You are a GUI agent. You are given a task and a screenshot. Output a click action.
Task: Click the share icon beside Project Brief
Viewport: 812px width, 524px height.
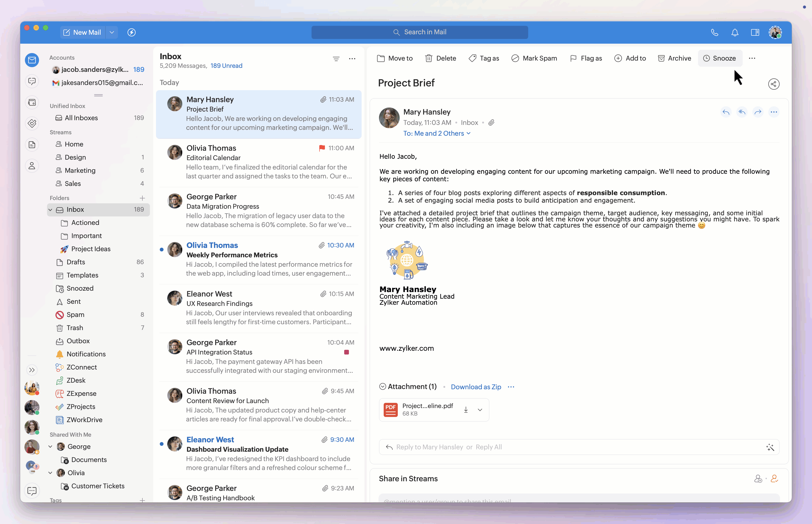coord(773,84)
